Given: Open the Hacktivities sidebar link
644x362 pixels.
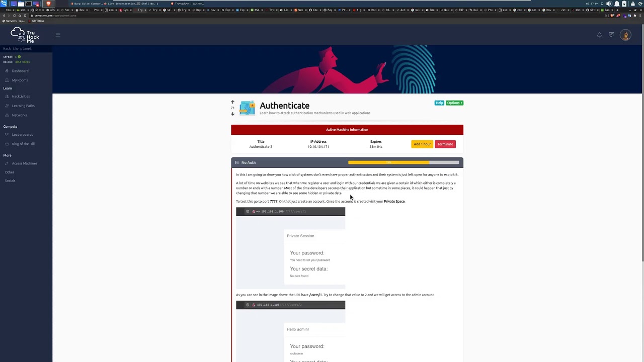Looking at the screenshot, I should 21,97.
